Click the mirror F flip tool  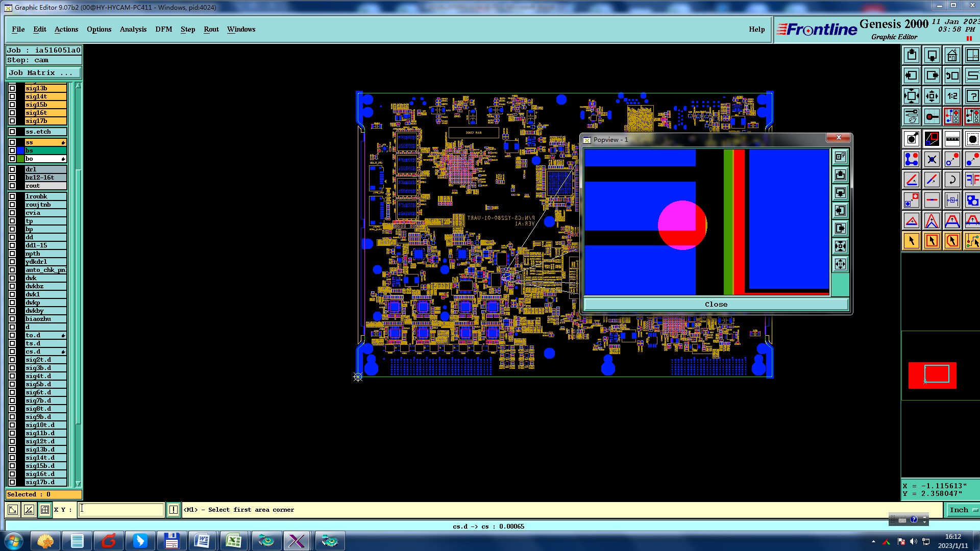(x=972, y=180)
